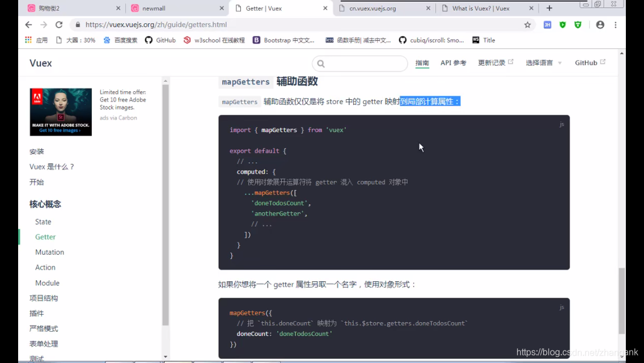Go back using browser back arrow
Viewport: 644px width, 363px height.
click(28, 24)
